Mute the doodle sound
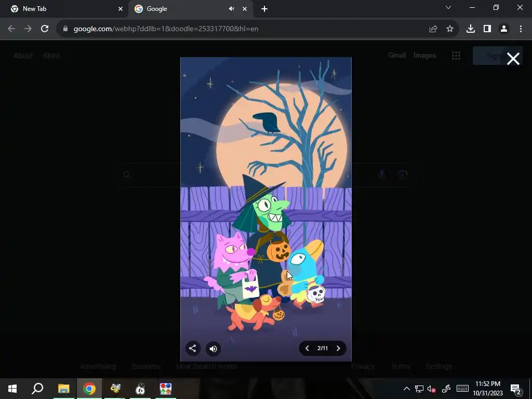The height and width of the screenshot is (399, 532). (x=213, y=349)
